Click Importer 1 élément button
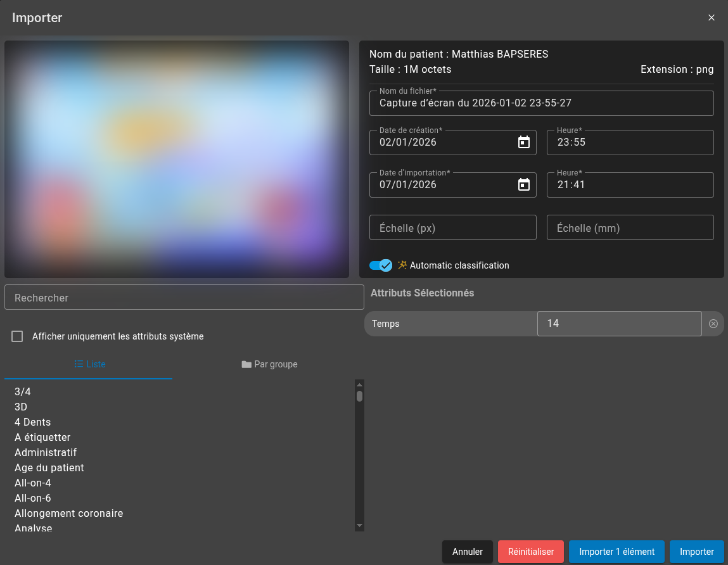Screen dimensions: 728x565 pyautogui.click(x=616, y=552)
